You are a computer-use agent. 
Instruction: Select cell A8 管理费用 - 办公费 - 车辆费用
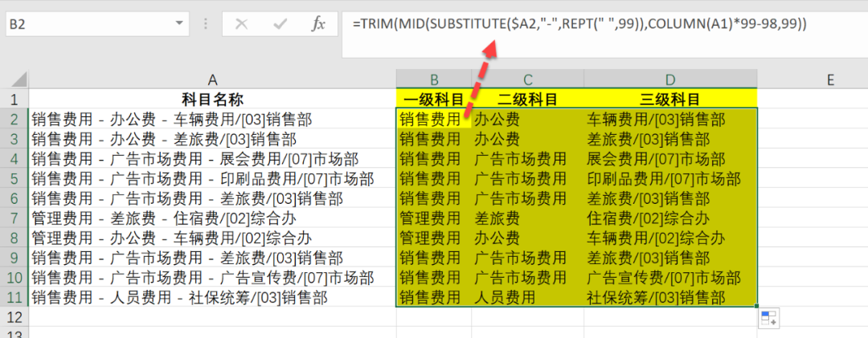click(x=212, y=238)
